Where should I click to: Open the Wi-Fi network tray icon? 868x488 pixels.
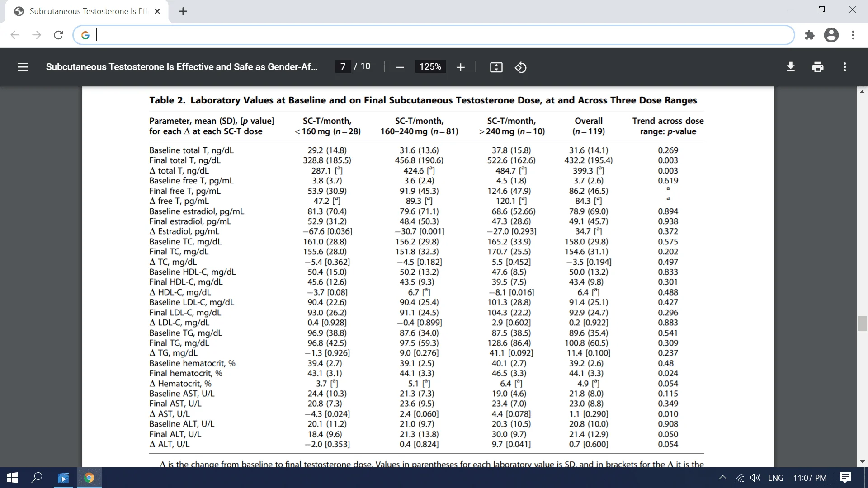740,478
